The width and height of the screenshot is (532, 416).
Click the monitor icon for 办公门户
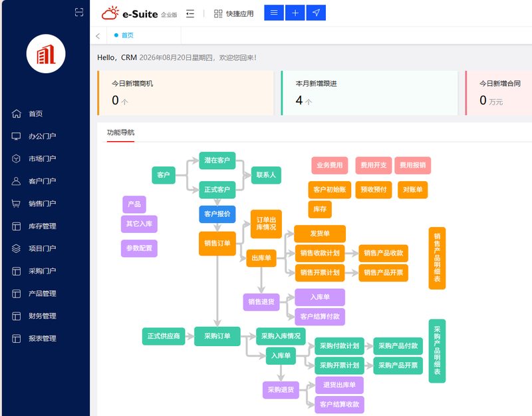coord(16,136)
